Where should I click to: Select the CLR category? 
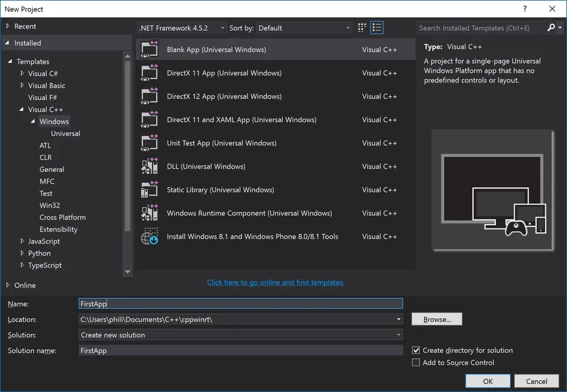click(45, 157)
